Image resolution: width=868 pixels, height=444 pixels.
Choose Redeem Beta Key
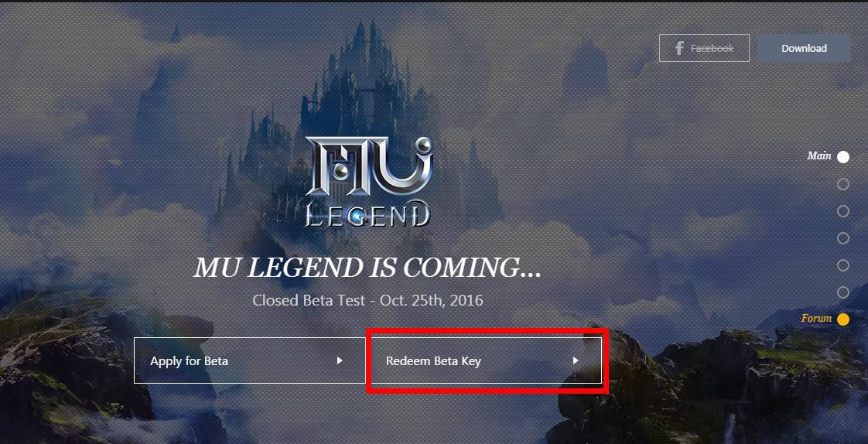point(485,360)
